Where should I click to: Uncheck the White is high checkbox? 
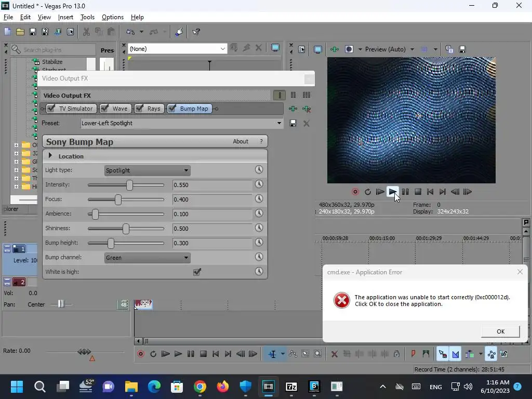(197, 272)
